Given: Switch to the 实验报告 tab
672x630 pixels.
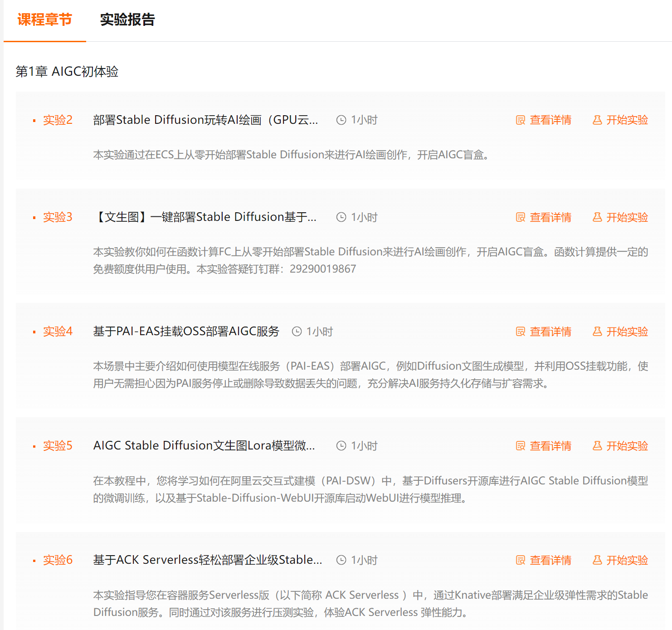Looking at the screenshot, I should (x=128, y=20).
